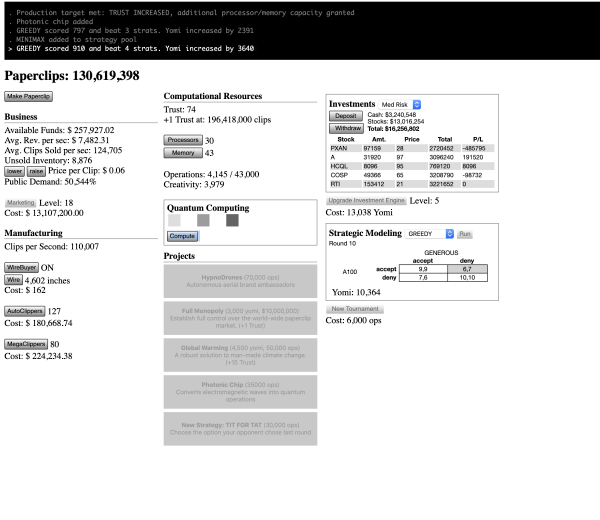Lower the price per clip
Viewport: 600px width, 520px height.
tap(14, 171)
